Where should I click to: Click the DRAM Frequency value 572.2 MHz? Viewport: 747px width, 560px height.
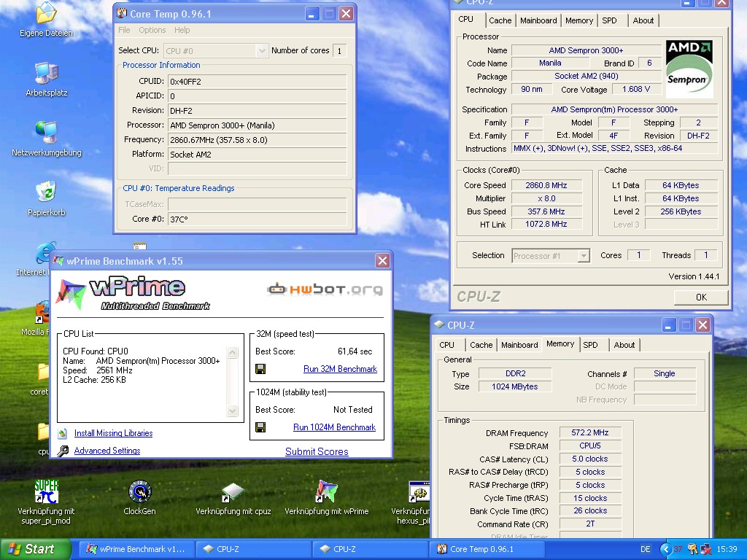590,433
